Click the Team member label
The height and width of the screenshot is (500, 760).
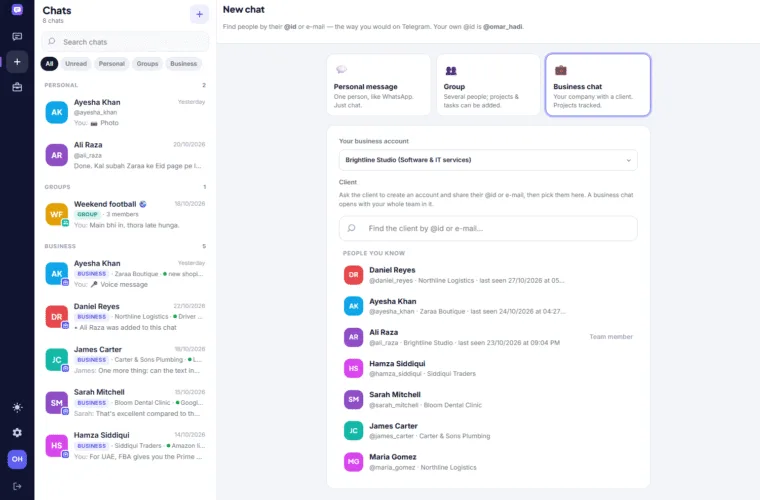tap(611, 337)
